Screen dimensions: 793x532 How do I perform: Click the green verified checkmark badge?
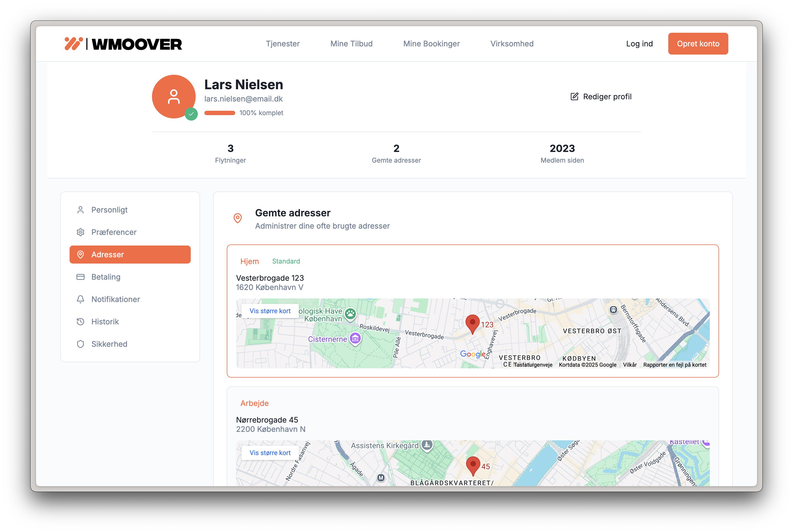pos(191,114)
